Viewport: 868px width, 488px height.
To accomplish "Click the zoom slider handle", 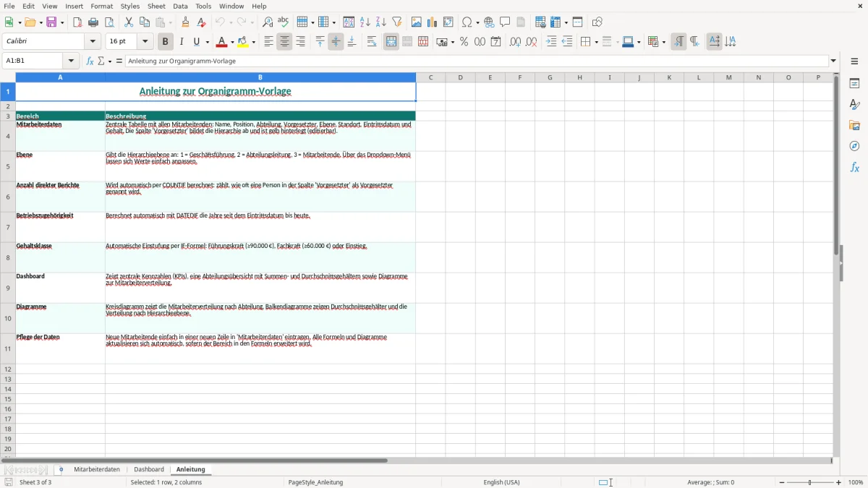I will pyautogui.click(x=810, y=482).
